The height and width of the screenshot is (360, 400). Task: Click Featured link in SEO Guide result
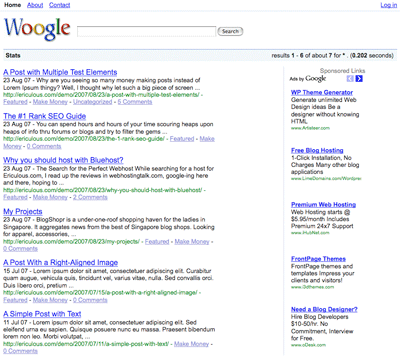click(x=182, y=139)
